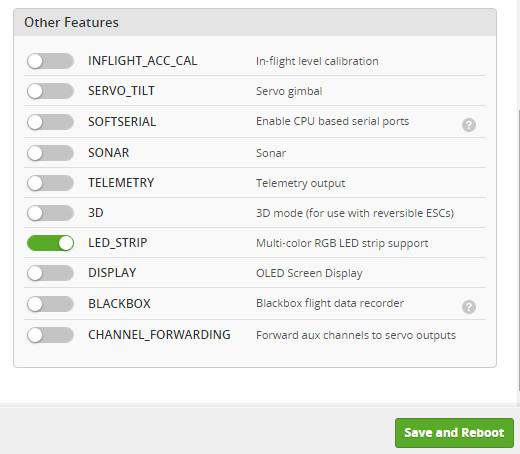Image resolution: width=520 pixels, height=454 pixels.
Task: Disable the LED_STRIP toggle
Action: coord(50,243)
